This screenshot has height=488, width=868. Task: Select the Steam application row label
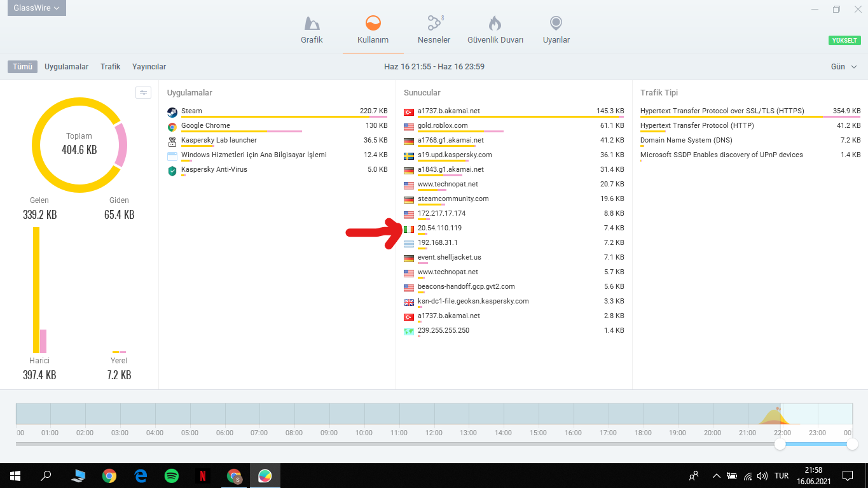tap(191, 111)
